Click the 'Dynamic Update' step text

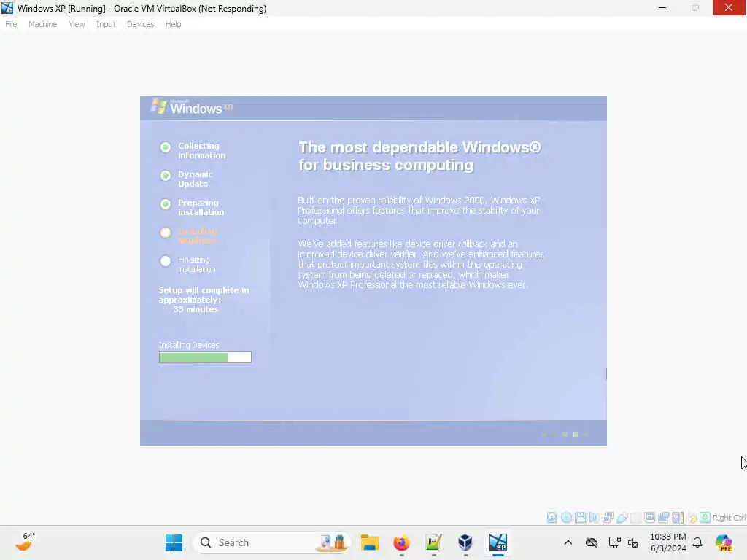point(196,179)
